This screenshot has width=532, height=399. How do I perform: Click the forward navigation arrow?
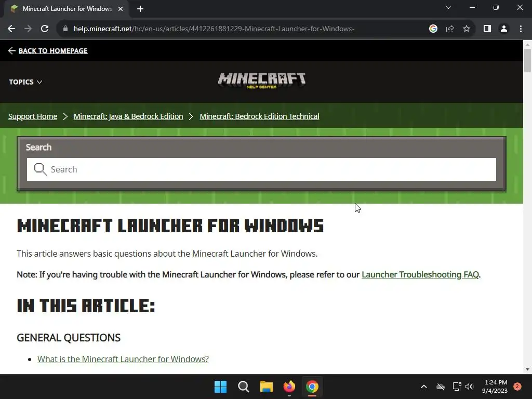click(28, 29)
